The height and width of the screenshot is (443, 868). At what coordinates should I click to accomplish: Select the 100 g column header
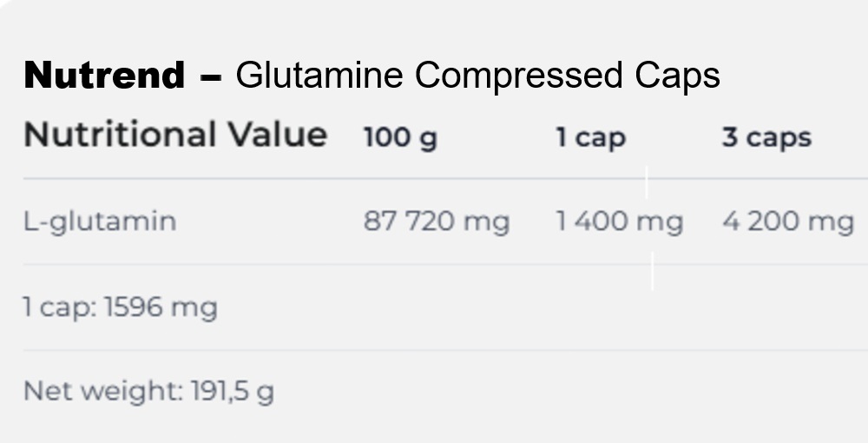point(400,137)
